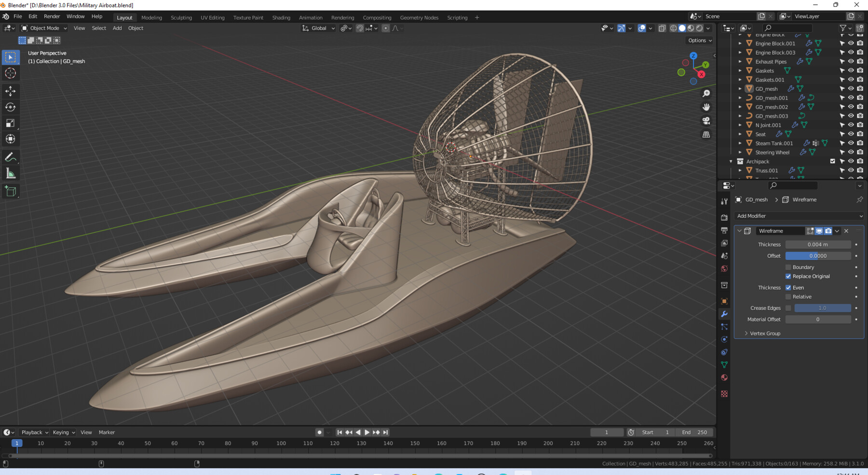The height and width of the screenshot is (475, 868).
Task: Select the Annotate tool
Action: coord(11,156)
